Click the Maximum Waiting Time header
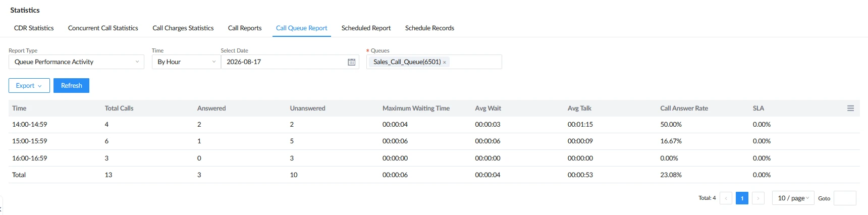868x215 pixels. point(416,109)
